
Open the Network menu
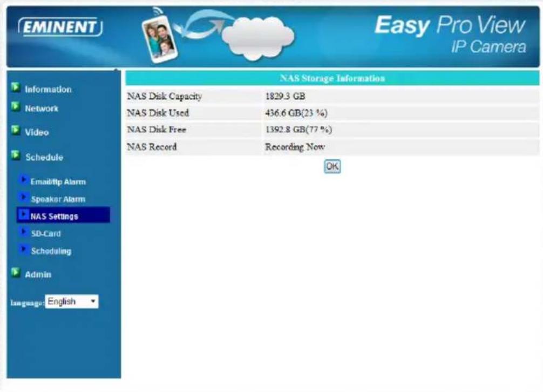coord(41,109)
